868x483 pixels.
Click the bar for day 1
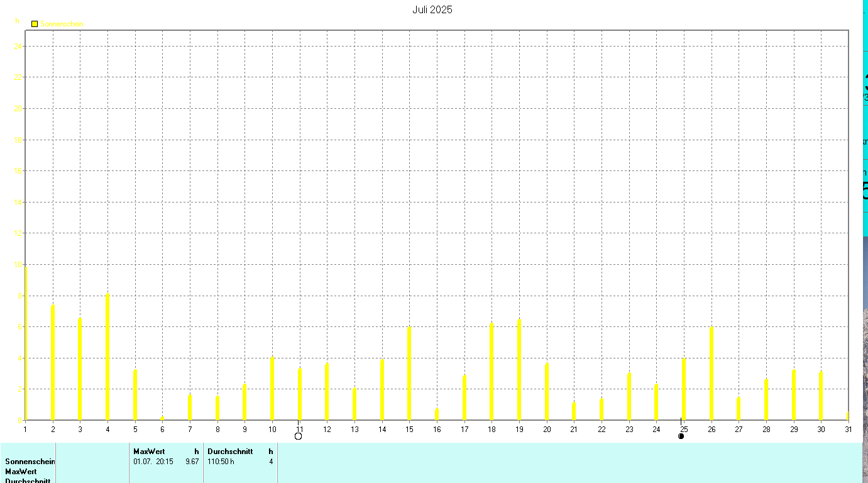26,344
